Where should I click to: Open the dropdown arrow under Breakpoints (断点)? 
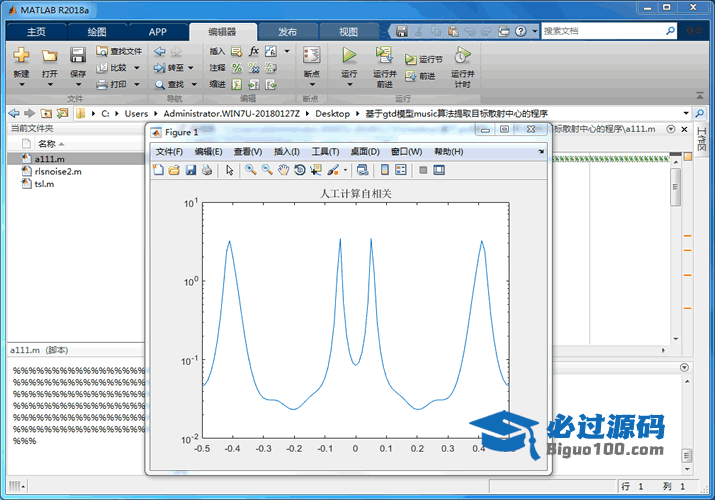pyautogui.click(x=312, y=85)
